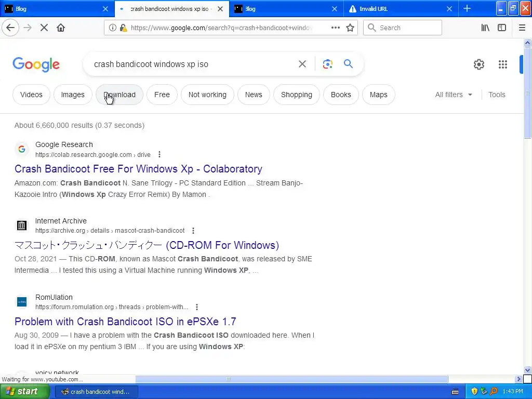
Task: Apply the Download filter chip
Action: pyautogui.click(x=119, y=95)
